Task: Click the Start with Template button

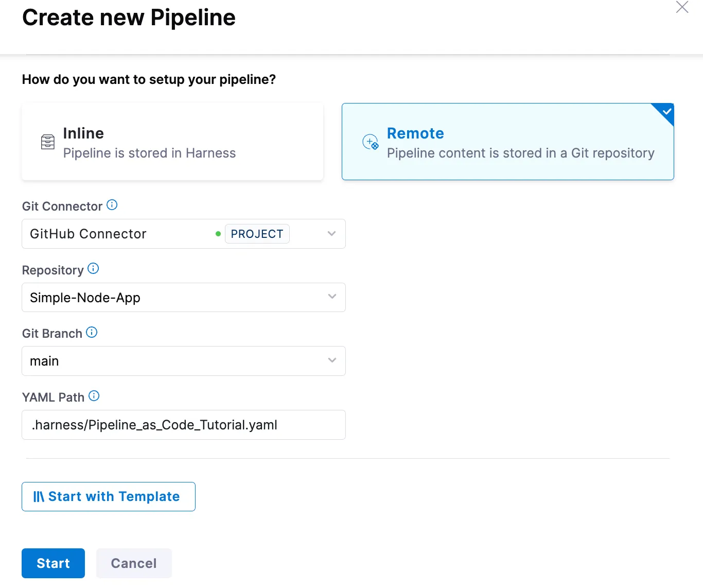Action: click(108, 496)
